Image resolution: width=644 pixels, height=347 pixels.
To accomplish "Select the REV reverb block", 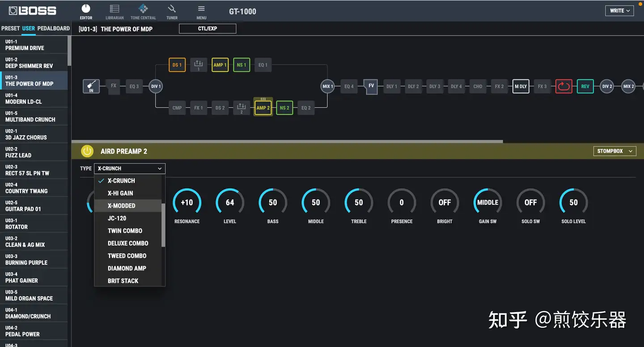I will (x=585, y=86).
